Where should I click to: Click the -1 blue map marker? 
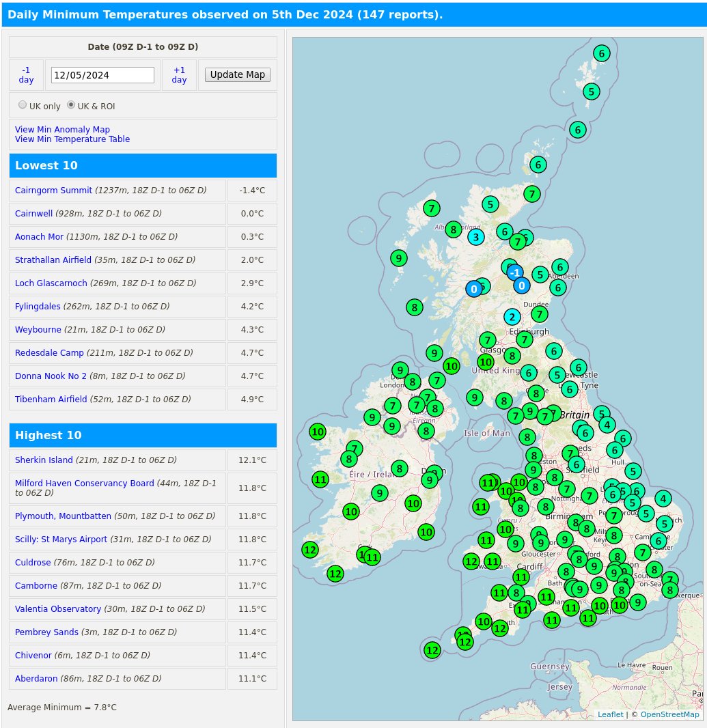514,272
